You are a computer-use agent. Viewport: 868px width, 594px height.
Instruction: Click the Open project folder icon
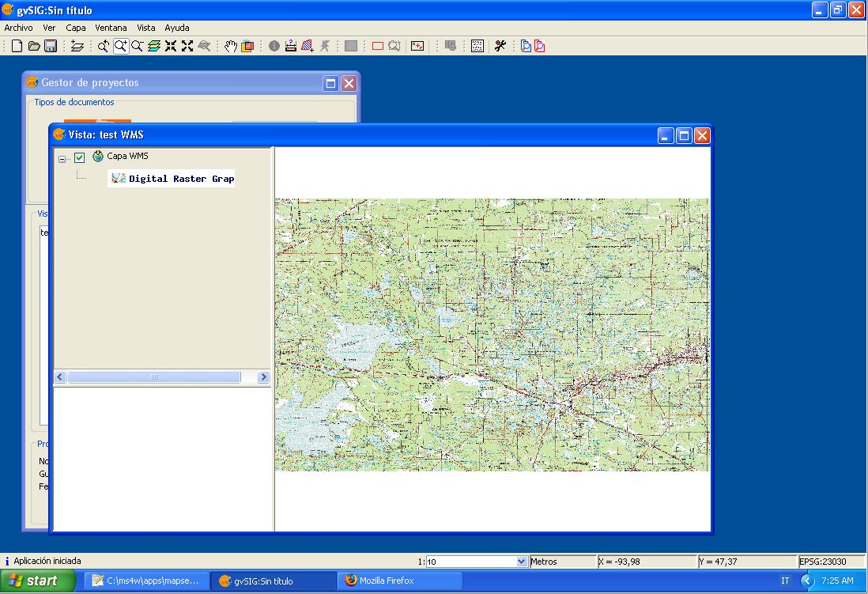(34, 46)
